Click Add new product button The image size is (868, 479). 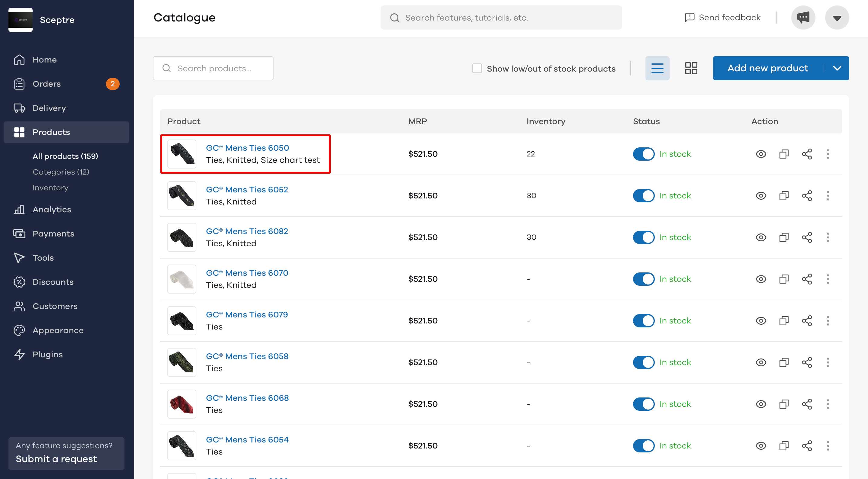pos(768,68)
